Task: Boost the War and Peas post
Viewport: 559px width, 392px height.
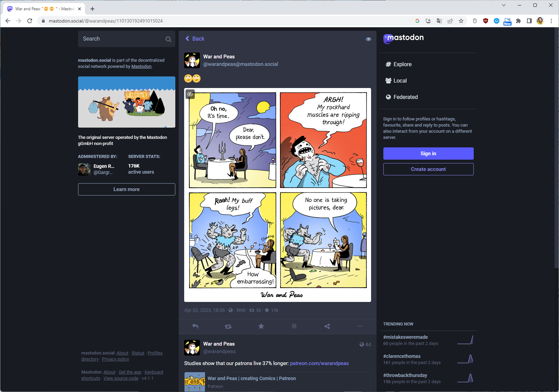Action: [228, 326]
